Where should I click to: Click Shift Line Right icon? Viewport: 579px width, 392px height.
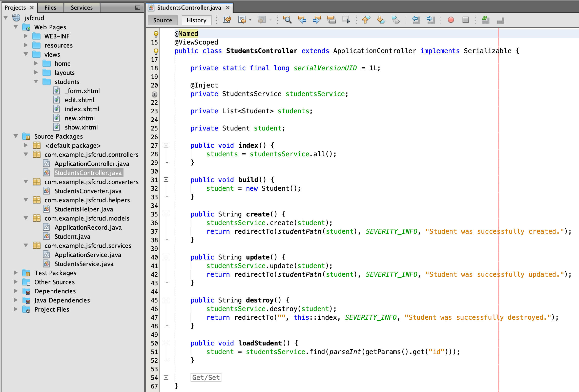[x=430, y=20]
